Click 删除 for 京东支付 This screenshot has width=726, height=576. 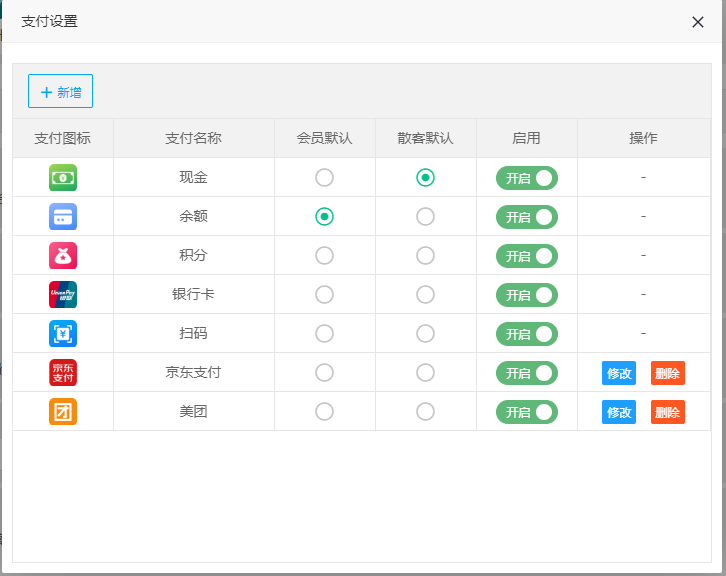click(667, 373)
